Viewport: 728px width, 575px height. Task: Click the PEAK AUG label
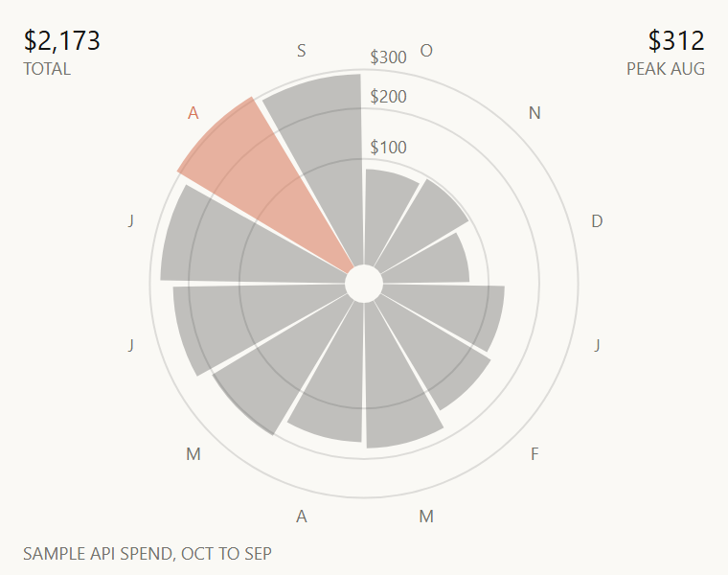(x=666, y=69)
